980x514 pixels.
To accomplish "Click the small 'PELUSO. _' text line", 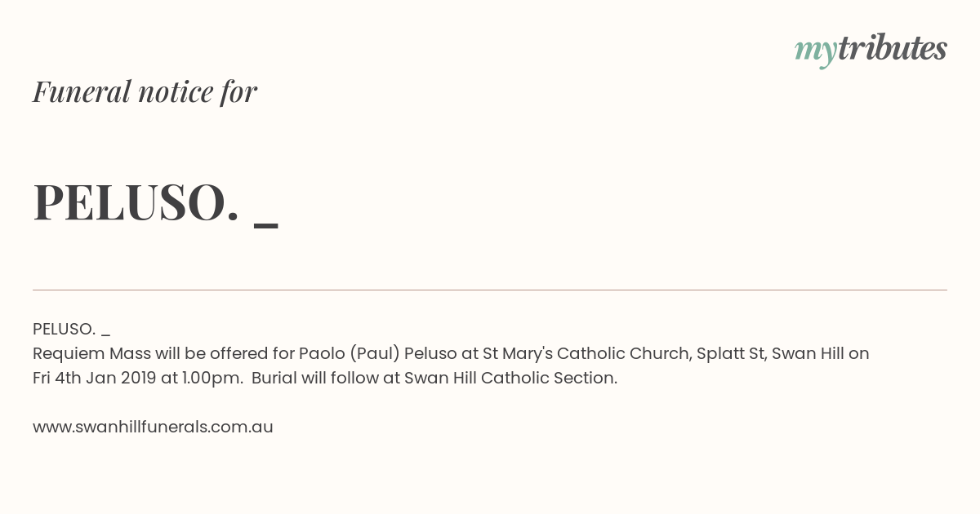I will (x=71, y=330).
